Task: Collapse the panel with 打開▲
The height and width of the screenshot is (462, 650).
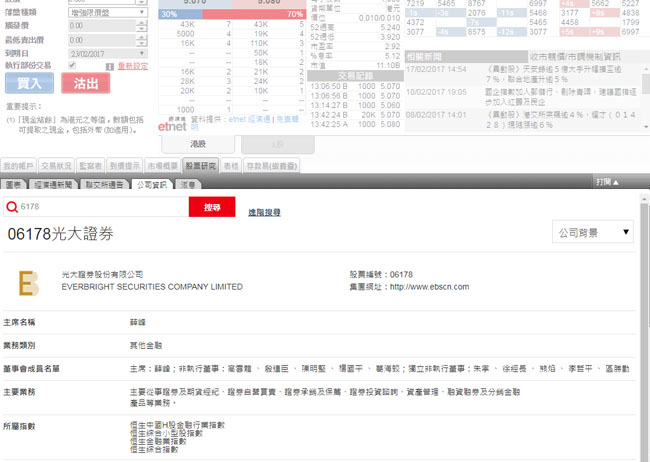Action: tap(607, 182)
